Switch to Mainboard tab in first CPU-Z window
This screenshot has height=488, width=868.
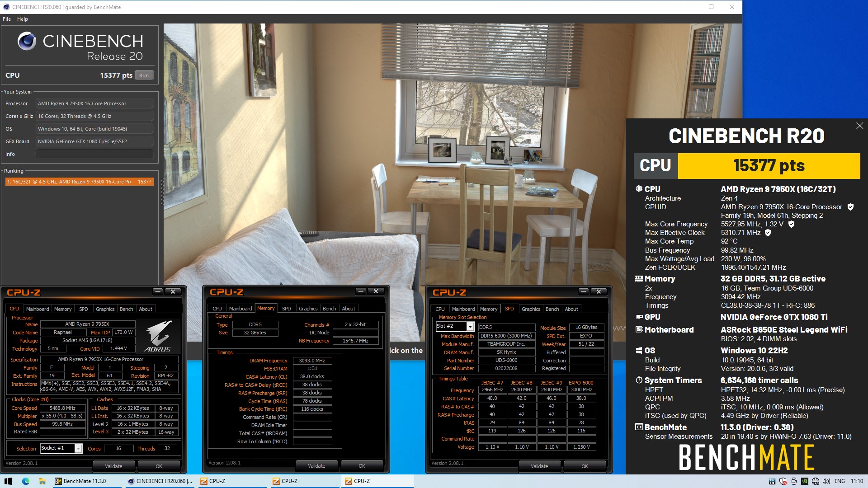(38, 309)
